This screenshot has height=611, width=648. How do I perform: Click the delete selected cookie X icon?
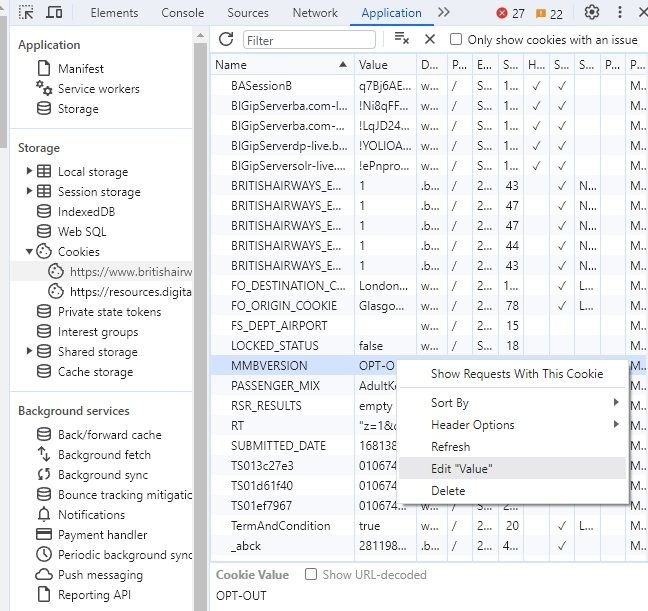pyautogui.click(x=430, y=39)
